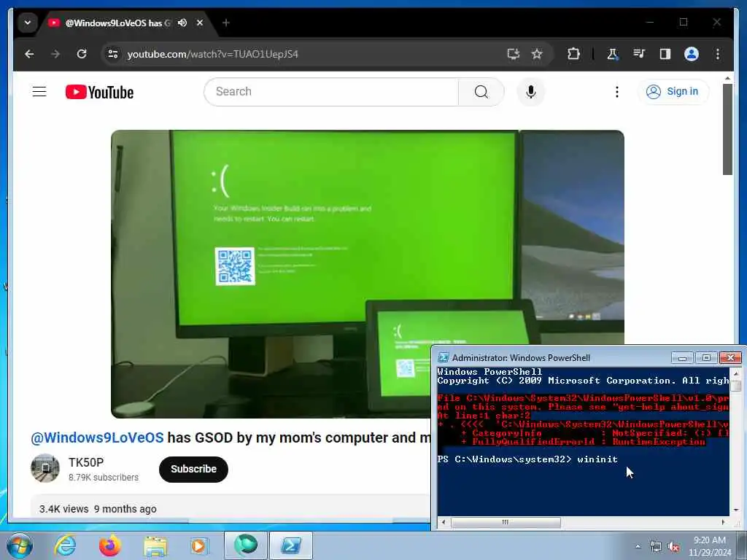Open the media control icon in toolbar
This screenshot has height=560, width=747.
pos(639,54)
